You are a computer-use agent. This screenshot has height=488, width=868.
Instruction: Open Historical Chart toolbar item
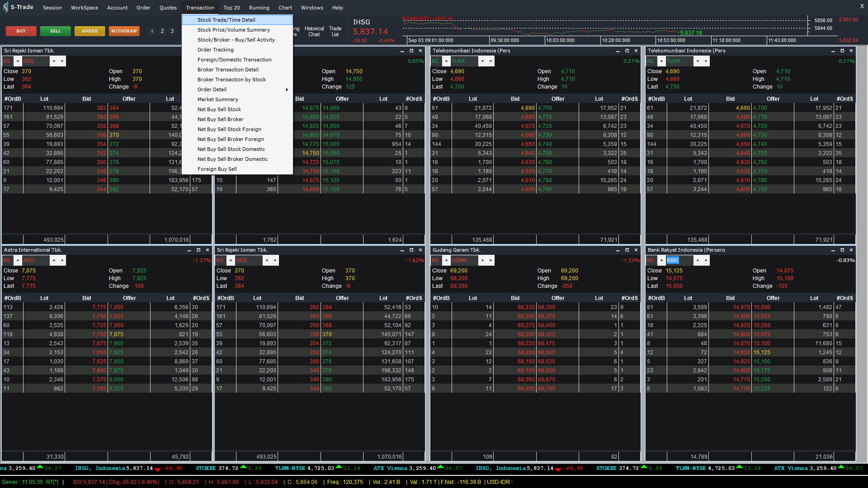click(x=314, y=31)
